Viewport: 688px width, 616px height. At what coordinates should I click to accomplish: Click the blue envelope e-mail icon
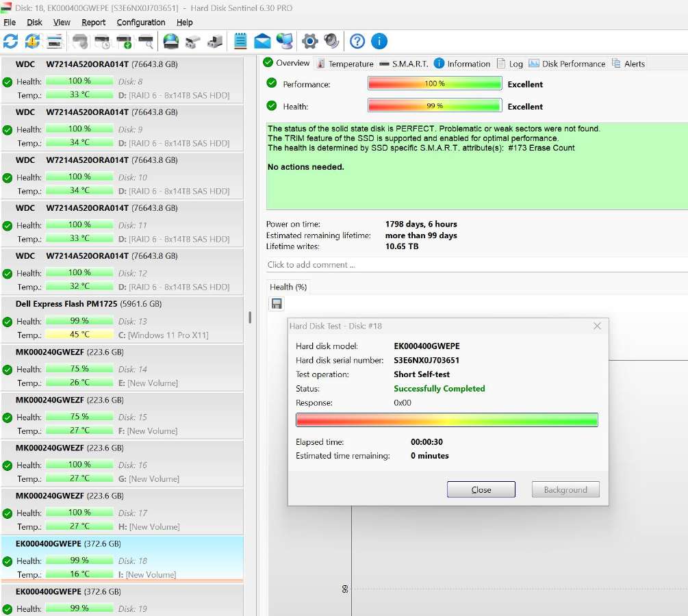coord(262,42)
